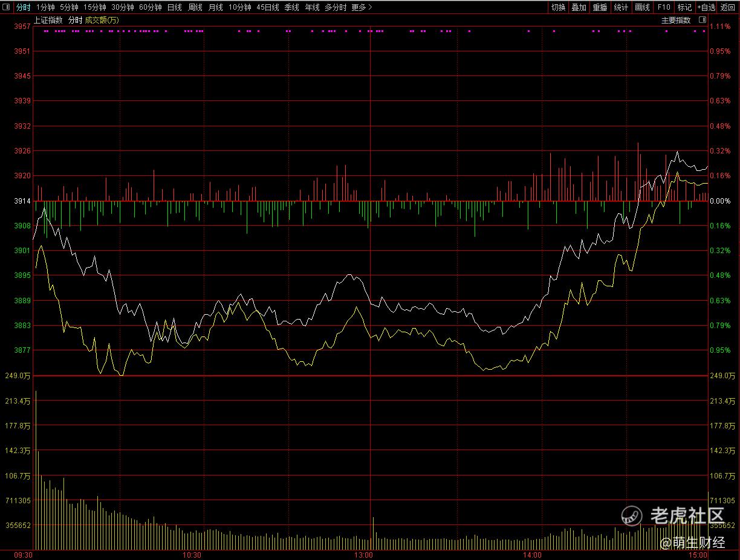
Task: Click the panel toggle icon beside 主要指数
Action: tap(702, 20)
